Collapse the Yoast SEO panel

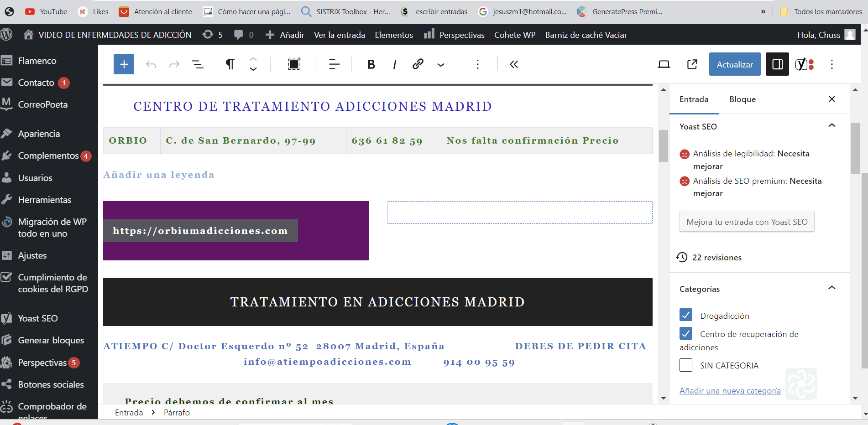[x=832, y=125]
